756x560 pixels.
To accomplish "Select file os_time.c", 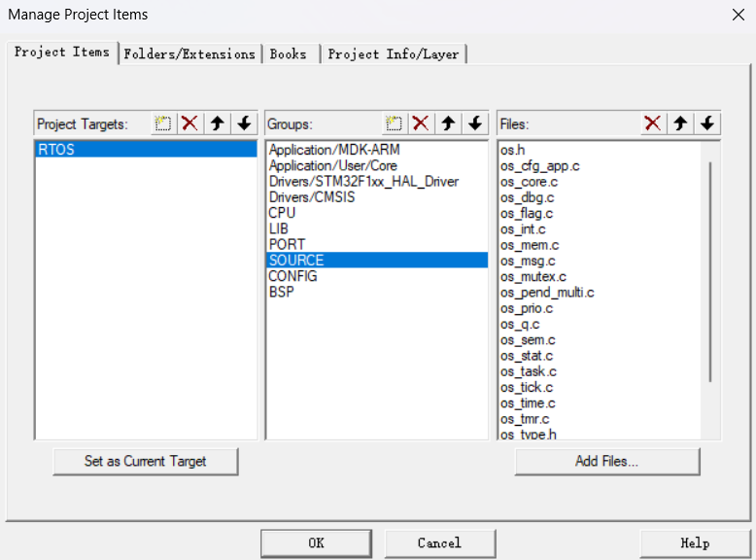I will (600, 403).
